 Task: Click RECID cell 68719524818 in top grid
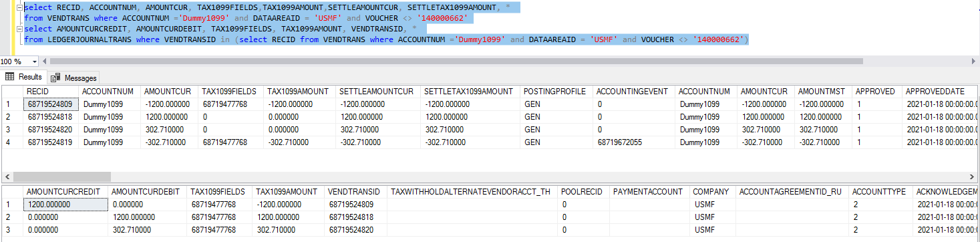point(51,117)
